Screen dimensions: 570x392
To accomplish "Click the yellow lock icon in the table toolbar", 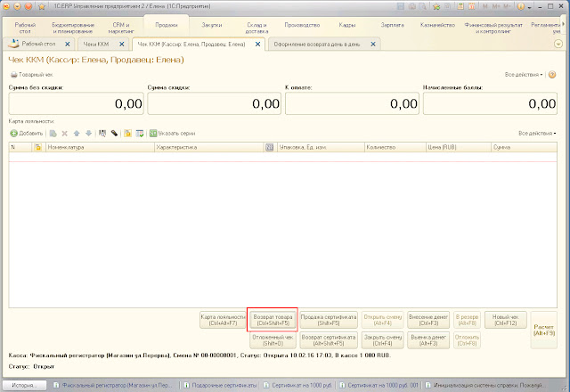I will pos(127,134).
